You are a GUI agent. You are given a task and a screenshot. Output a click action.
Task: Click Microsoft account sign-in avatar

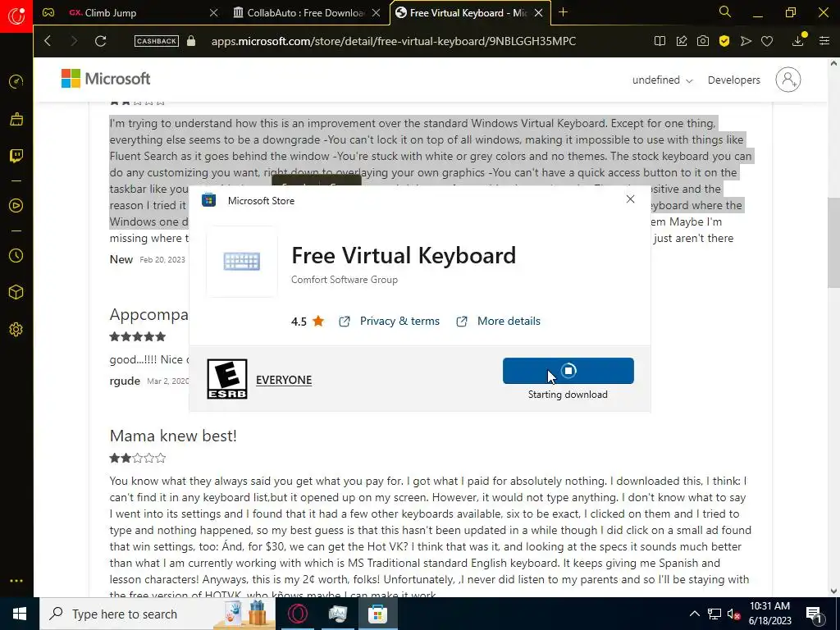pyautogui.click(x=788, y=80)
